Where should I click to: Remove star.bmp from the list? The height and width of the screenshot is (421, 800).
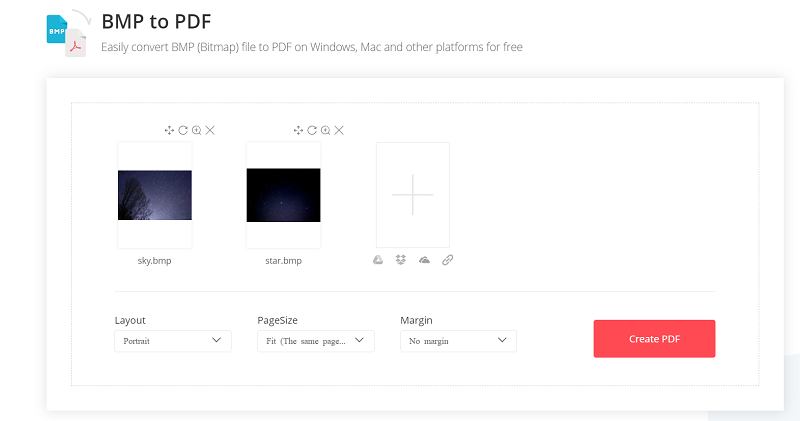[339, 130]
